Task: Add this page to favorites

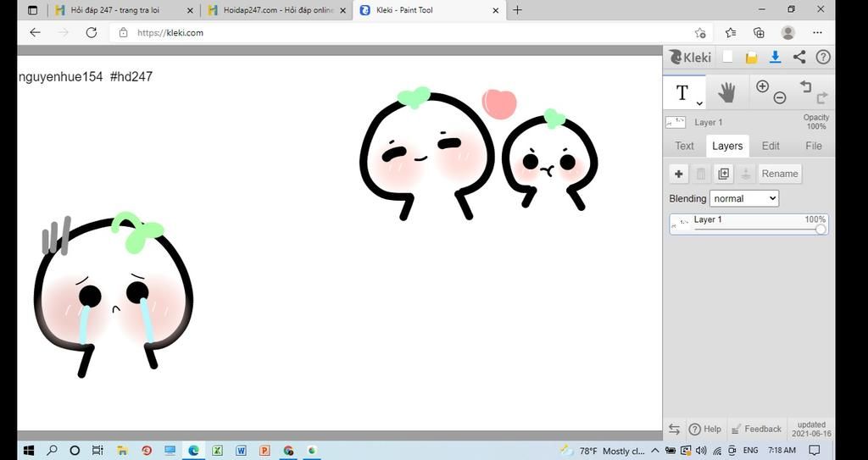Action: [x=700, y=33]
